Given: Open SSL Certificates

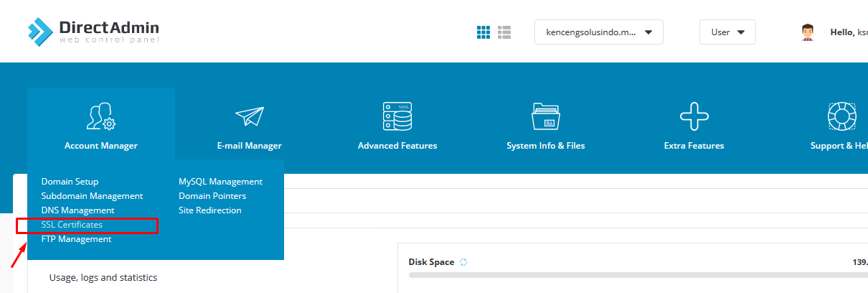Looking at the screenshot, I should tap(72, 225).
